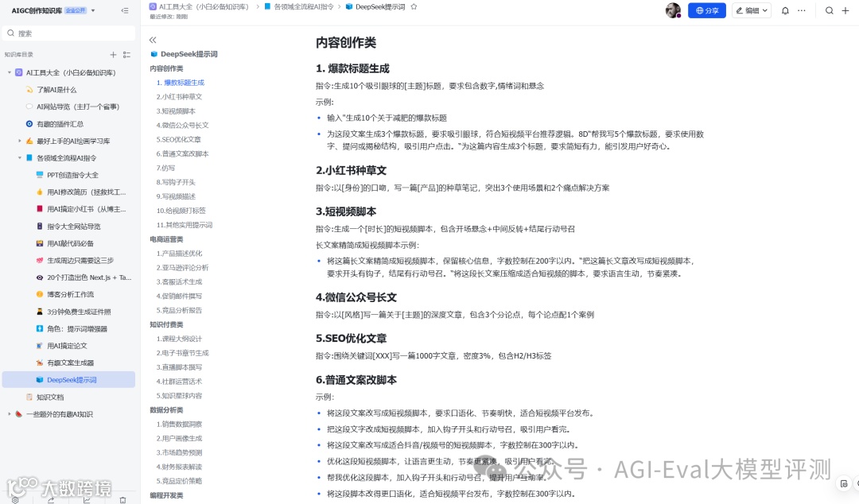
Task: Open 用AI搞定小红书 document
Action: (x=86, y=209)
